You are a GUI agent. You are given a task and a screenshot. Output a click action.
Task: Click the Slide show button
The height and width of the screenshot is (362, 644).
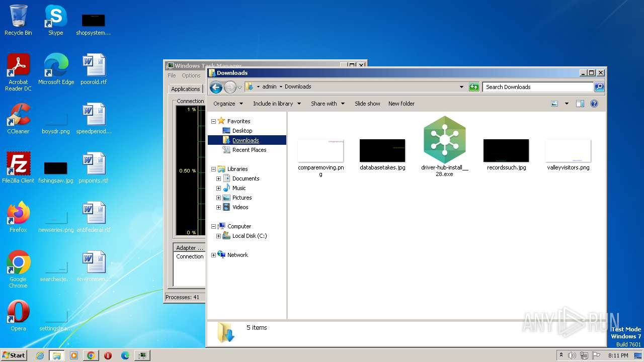(367, 104)
